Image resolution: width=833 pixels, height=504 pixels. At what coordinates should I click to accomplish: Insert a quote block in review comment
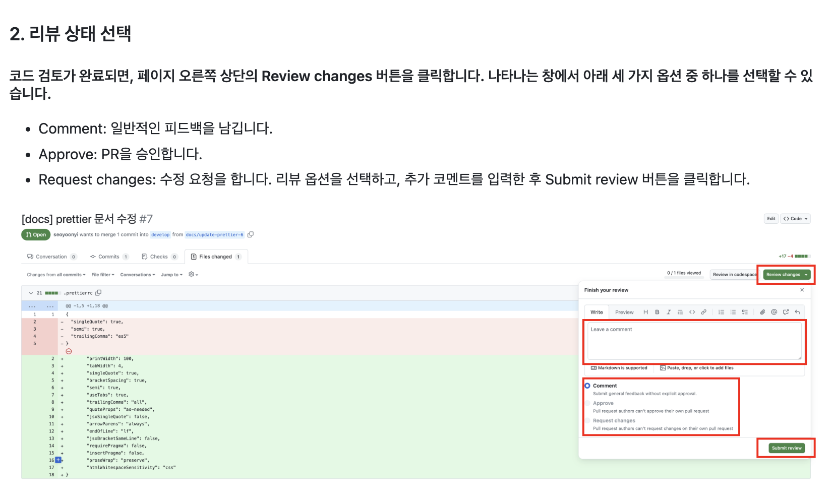(680, 312)
